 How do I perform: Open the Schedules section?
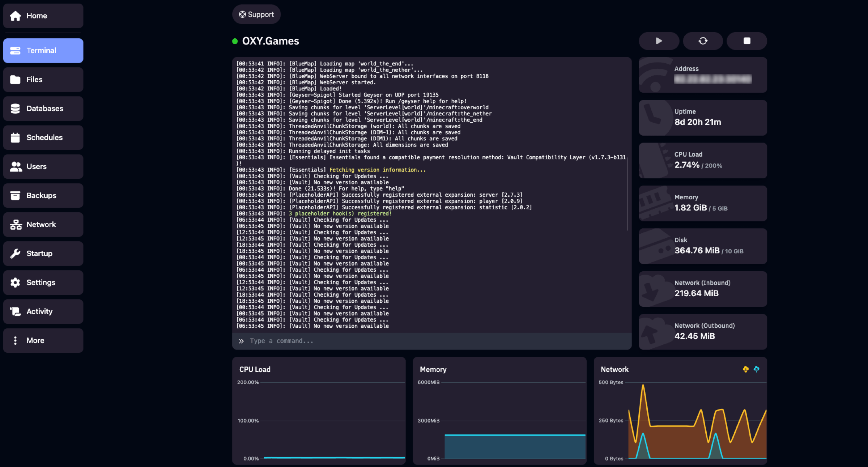tap(43, 137)
